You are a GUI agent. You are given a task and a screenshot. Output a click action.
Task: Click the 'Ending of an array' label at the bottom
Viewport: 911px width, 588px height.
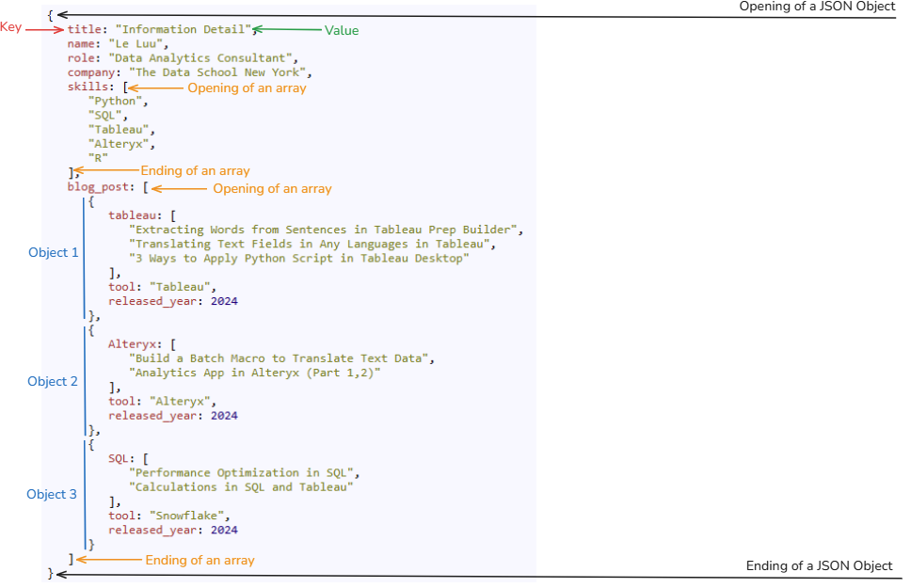point(200,560)
